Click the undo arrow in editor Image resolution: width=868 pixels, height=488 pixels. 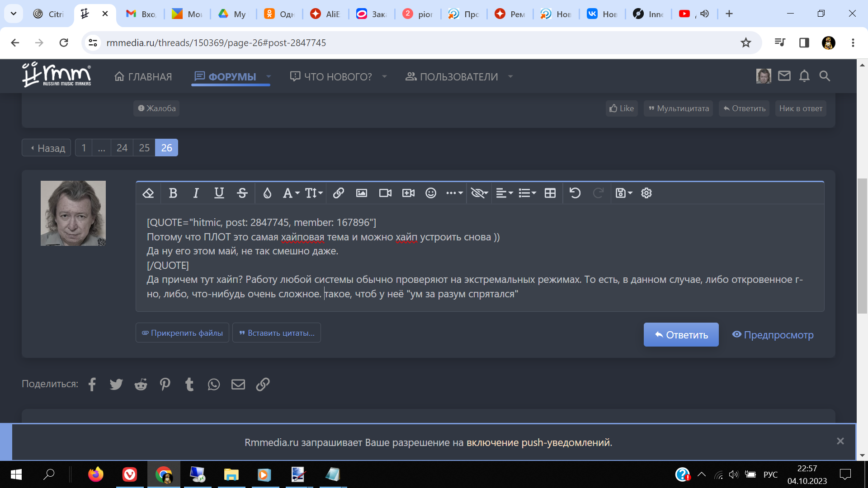[575, 193]
